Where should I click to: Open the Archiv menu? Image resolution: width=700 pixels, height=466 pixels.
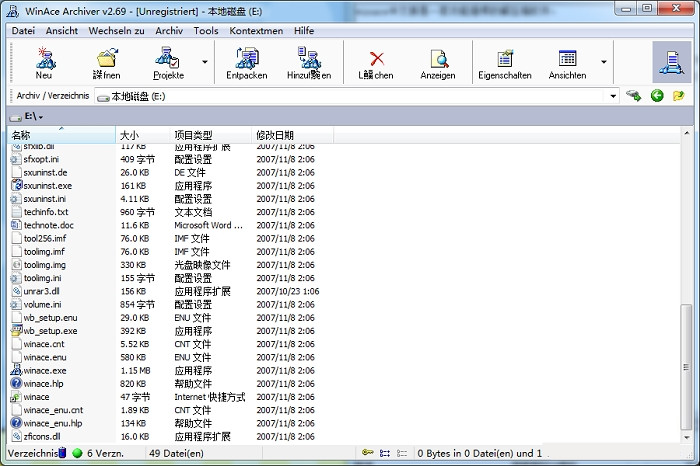[x=169, y=31]
